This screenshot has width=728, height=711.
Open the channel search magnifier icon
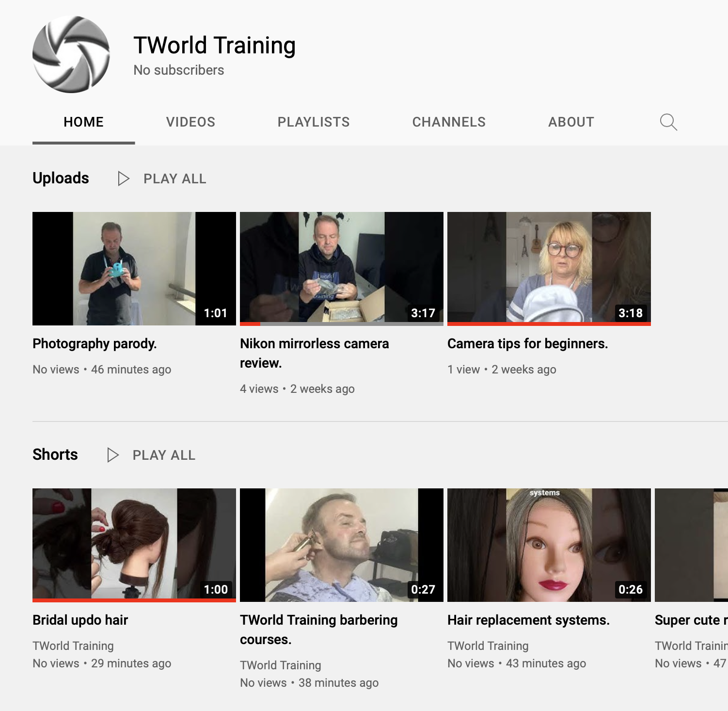click(668, 122)
